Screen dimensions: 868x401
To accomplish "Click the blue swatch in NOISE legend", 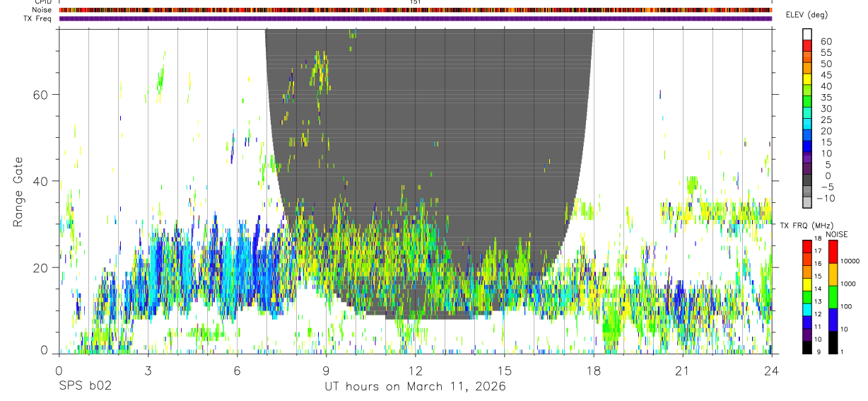I will pyautogui.click(x=833, y=320).
